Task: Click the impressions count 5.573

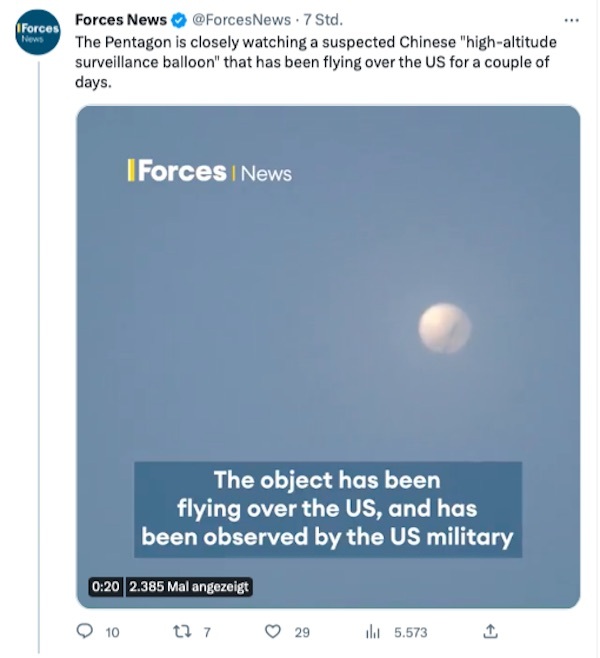Action: click(x=410, y=632)
